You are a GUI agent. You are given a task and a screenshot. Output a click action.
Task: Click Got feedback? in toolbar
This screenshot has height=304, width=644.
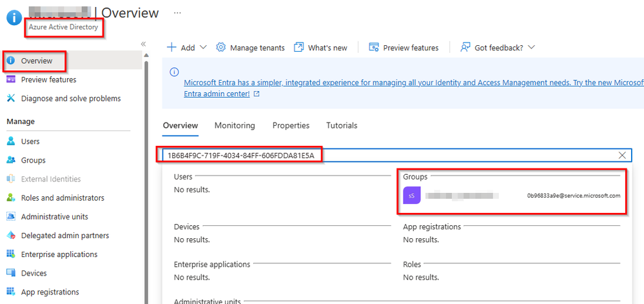pos(498,47)
